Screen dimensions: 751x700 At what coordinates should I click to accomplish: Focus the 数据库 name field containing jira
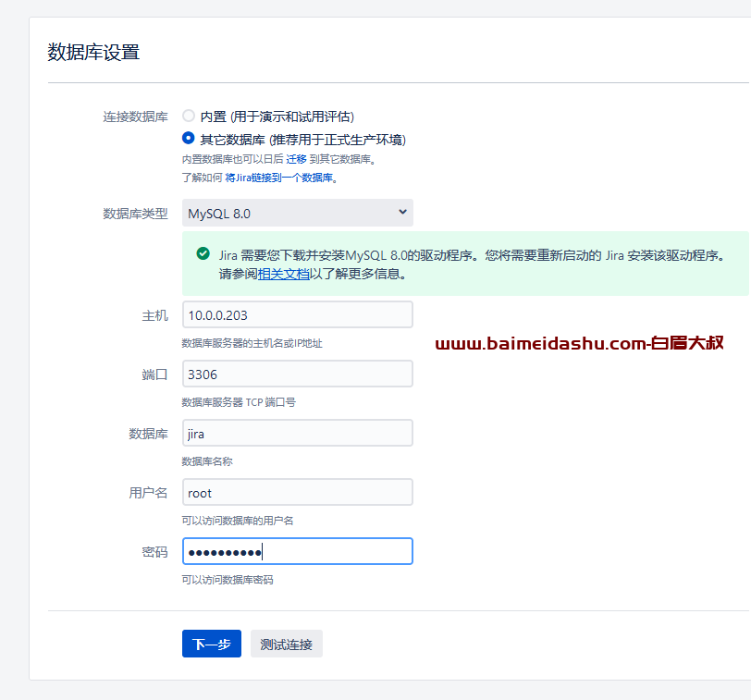[298, 434]
